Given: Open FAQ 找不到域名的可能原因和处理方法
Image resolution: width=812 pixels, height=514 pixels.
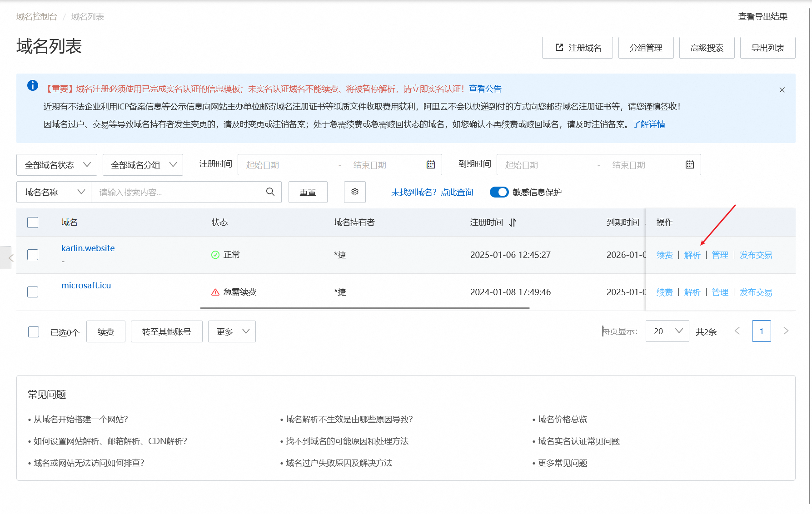Looking at the screenshot, I should point(347,441).
